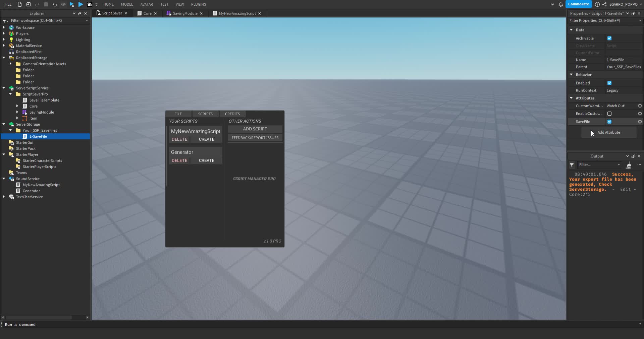
Task: Open the PLUGINS ribbon tab
Action: click(x=198, y=4)
